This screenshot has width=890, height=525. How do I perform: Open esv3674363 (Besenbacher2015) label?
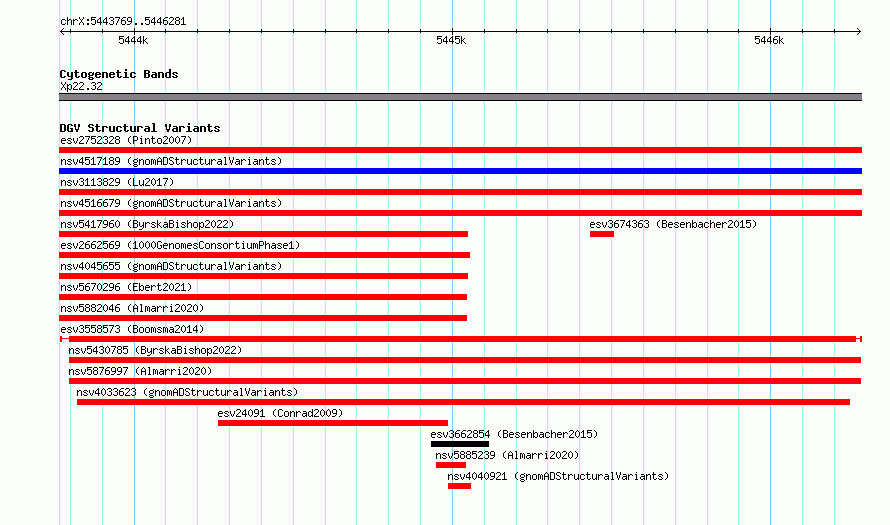tap(673, 224)
